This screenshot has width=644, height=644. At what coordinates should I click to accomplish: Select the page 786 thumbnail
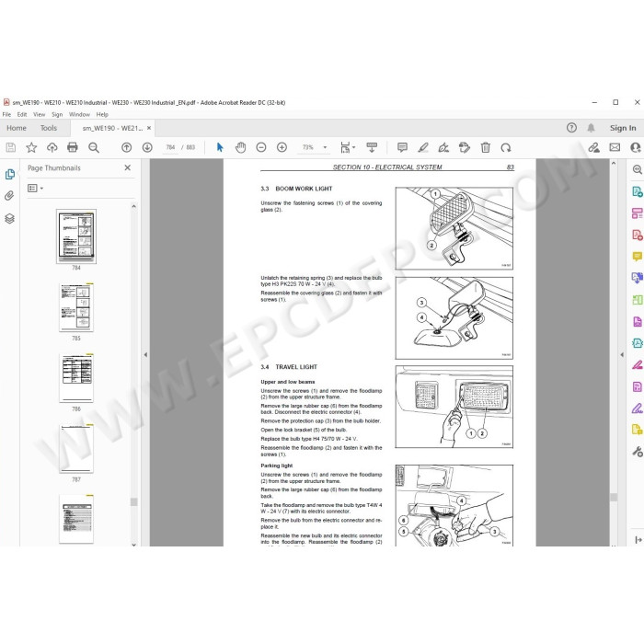click(76, 378)
